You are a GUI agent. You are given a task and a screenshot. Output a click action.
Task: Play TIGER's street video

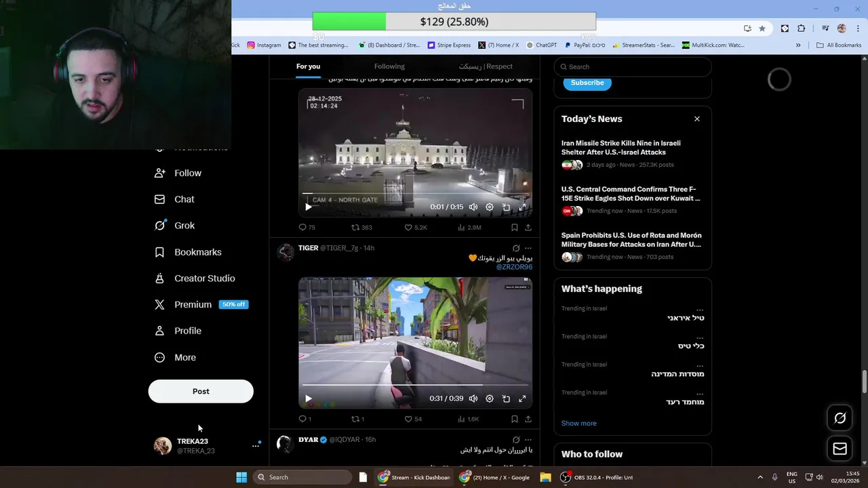click(308, 399)
